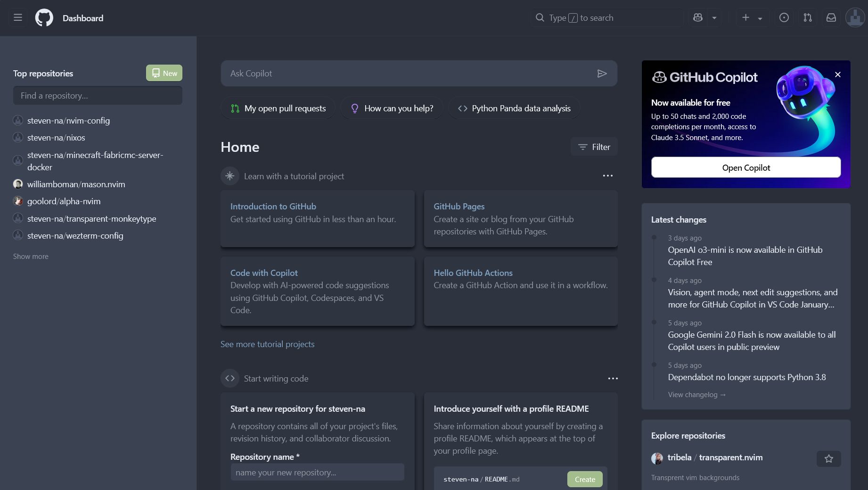Open options menu for Start writing code section

tap(613, 379)
